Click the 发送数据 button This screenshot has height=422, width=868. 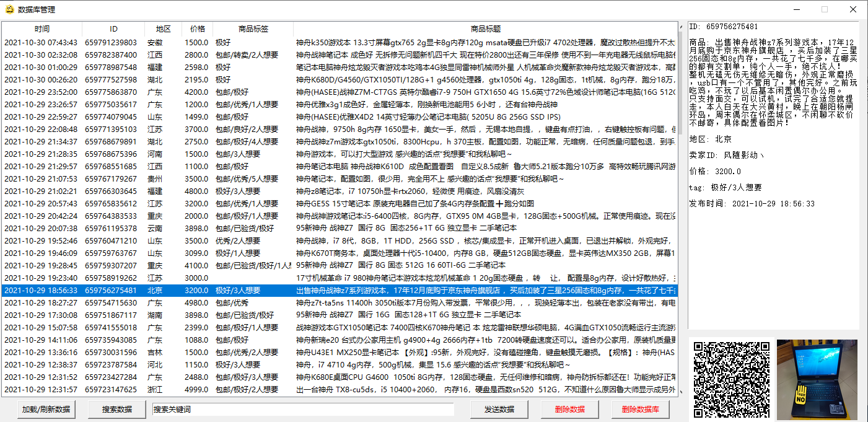499,409
